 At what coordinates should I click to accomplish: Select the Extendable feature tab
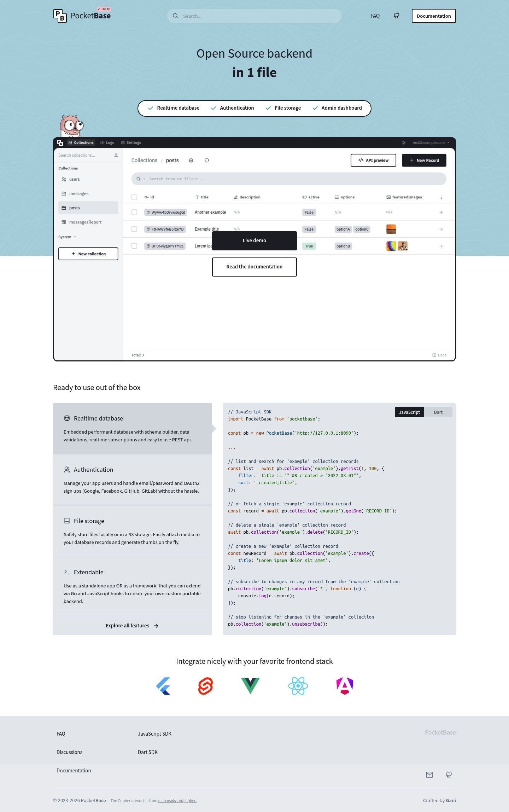(x=133, y=586)
